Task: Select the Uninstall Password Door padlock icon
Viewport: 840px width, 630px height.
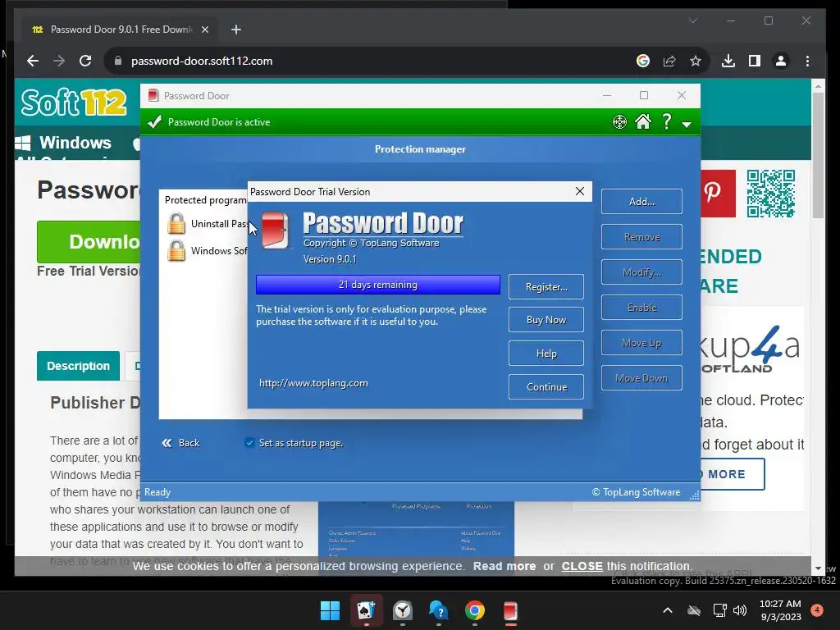Action: pyautogui.click(x=176, y=223)
